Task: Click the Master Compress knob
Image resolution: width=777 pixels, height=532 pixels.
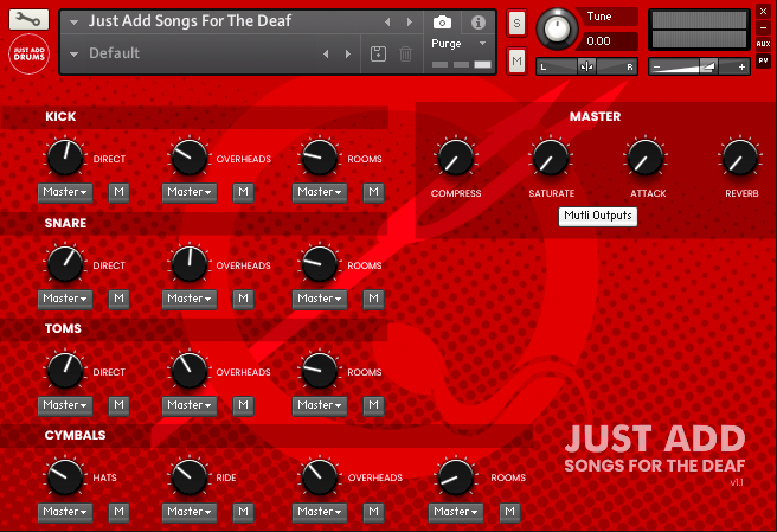Action: coord(456,158)
